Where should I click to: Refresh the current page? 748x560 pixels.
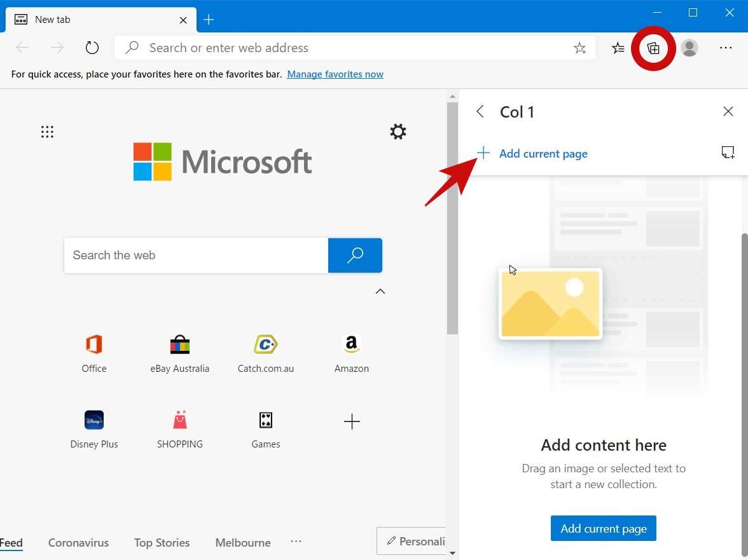[92, 48]
